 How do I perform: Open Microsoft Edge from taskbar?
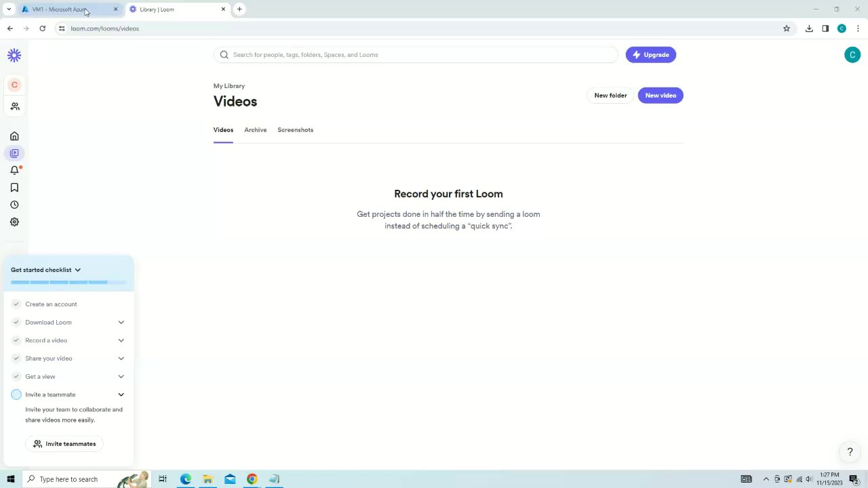(185, 479)
